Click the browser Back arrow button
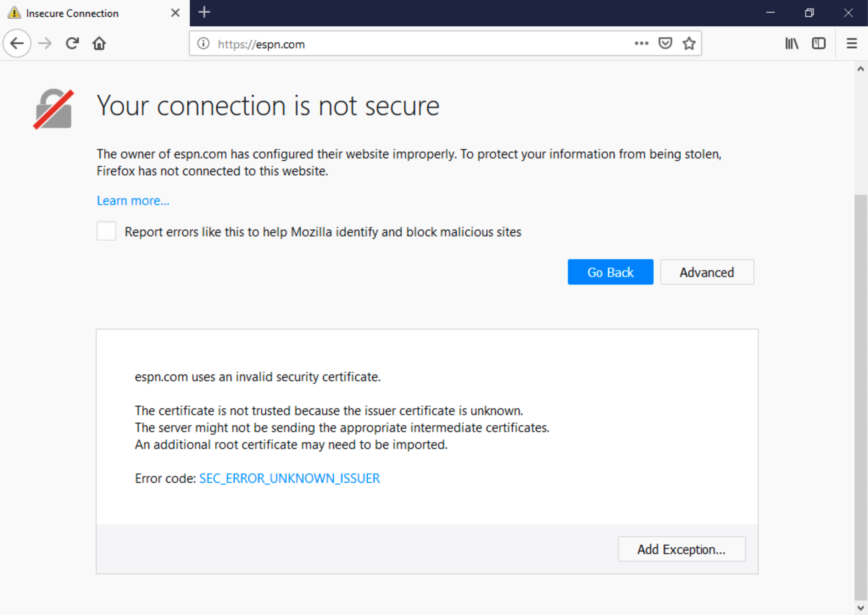This screenshot has height=615, width=868. click(x=17, y=43)
